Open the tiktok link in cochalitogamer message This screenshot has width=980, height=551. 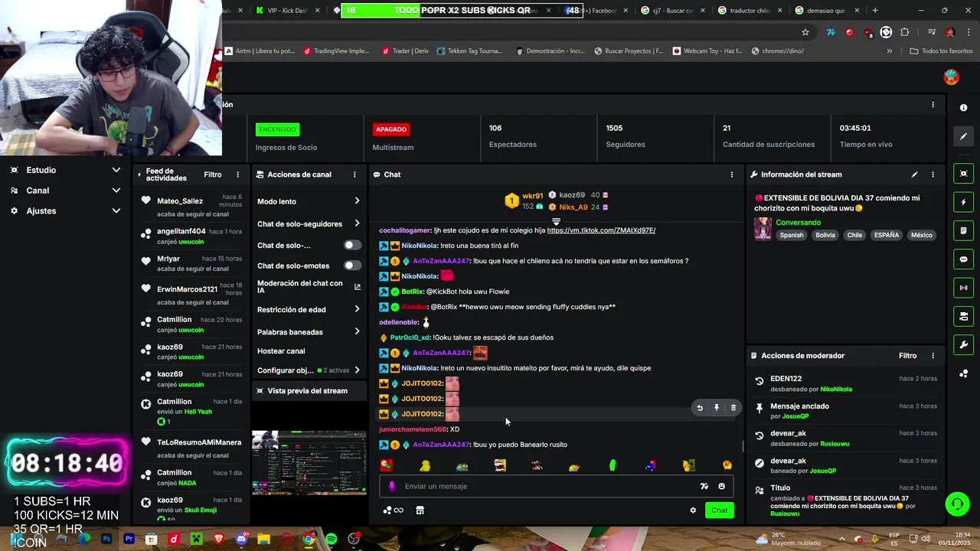(x=601, y=230)
